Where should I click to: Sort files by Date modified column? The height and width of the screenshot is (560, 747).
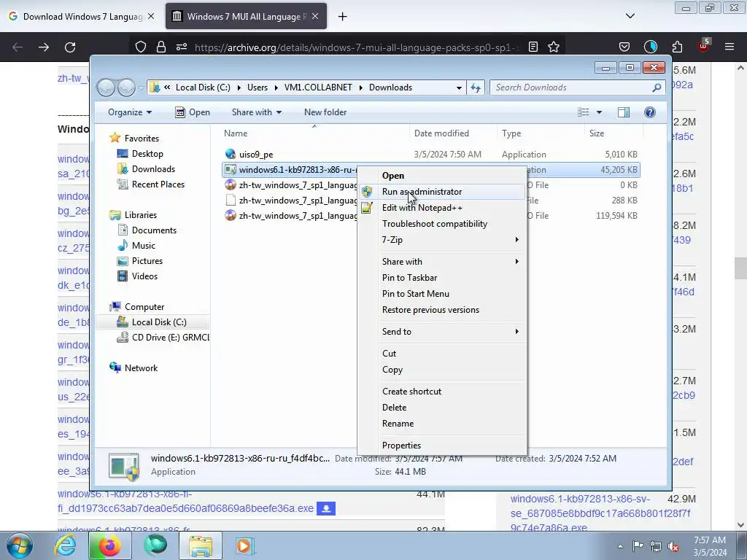point(441,133)
